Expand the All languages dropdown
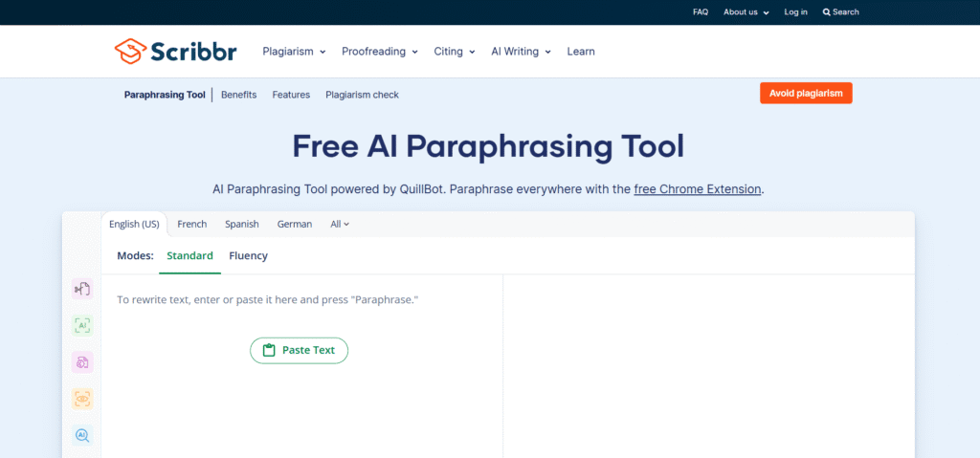Viewport: 980px width, 458px height. [x=340, y=225]
